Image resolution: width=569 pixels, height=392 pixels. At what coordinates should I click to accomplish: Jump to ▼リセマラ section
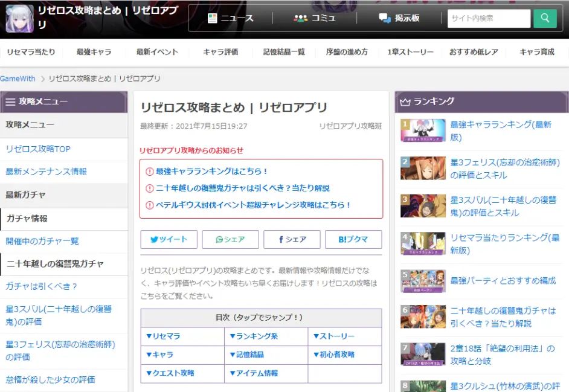tap(163, 336)
